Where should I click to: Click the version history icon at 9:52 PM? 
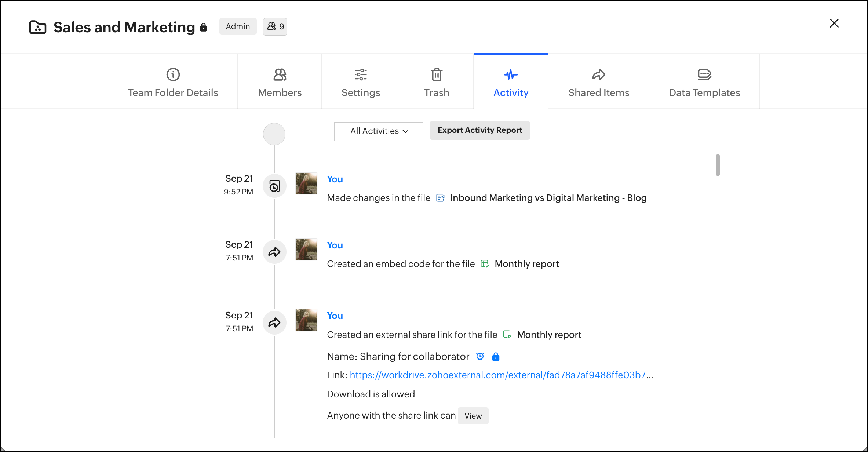tap(274, 186)
